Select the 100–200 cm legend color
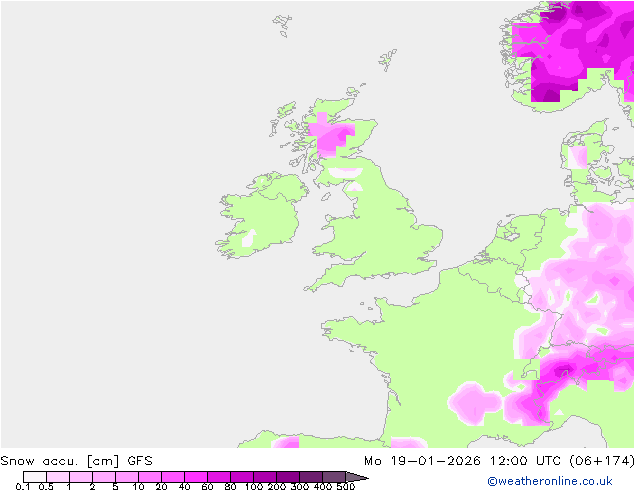The image size is (634, 490). click(265, 477)
